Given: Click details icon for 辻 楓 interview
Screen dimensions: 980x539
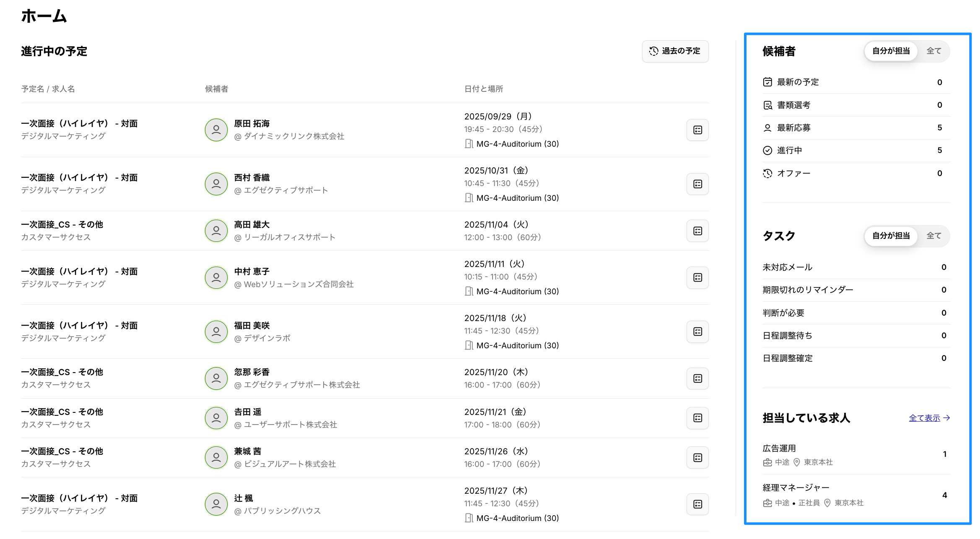Looking at the screenshot, I should coord(697,504).
